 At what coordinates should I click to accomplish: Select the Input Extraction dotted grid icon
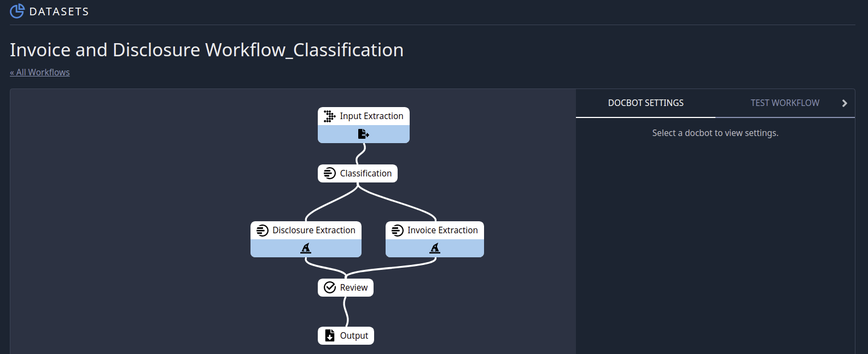click(329, 116)
